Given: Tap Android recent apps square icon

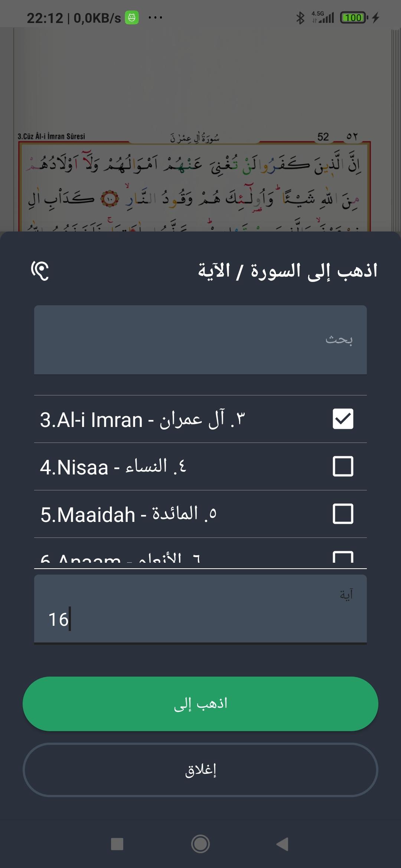Looking at the screenshot, I should click(117, 844).
